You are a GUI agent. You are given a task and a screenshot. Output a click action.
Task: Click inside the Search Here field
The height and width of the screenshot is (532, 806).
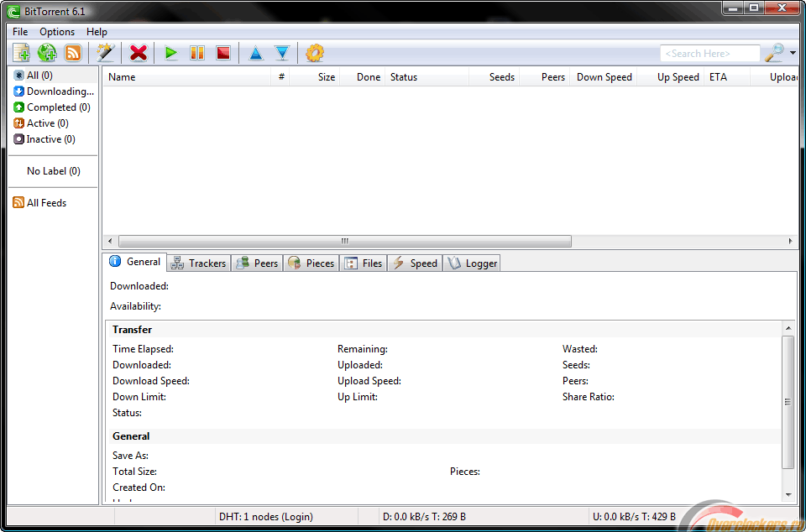(x=710, y=53)
